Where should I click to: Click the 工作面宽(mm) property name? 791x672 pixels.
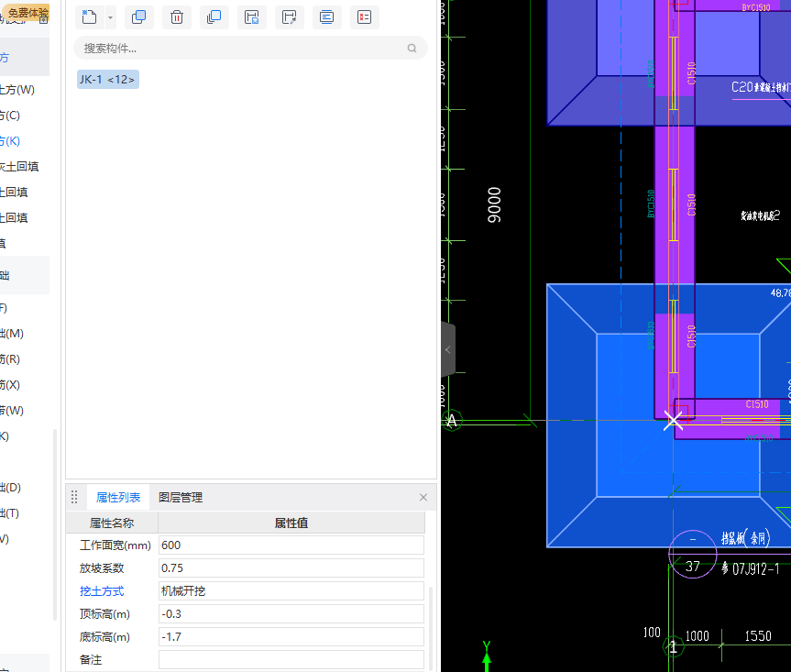coord(115,545)
